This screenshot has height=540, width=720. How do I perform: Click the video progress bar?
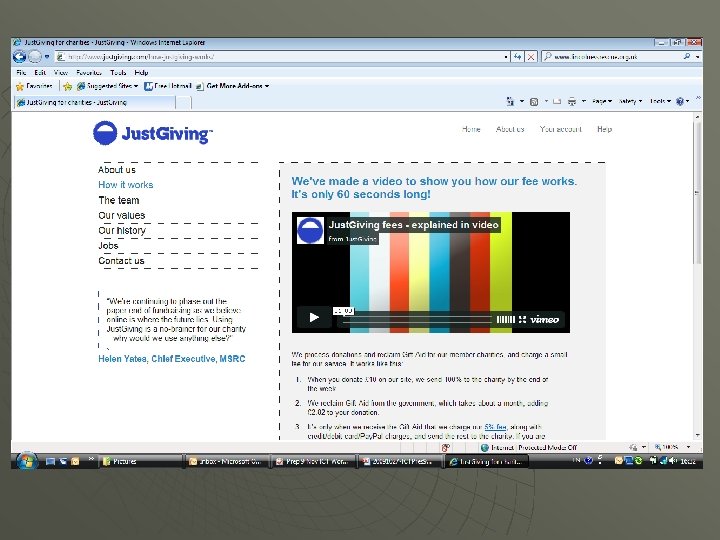(x=417, y=319)
